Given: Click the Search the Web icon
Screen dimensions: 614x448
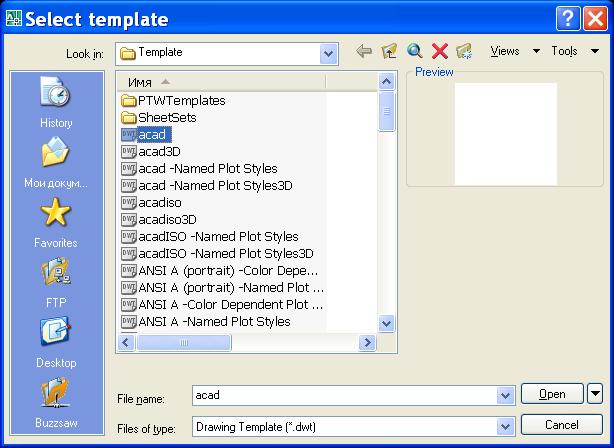Looking at the screenshot, I should click(414, 51).
